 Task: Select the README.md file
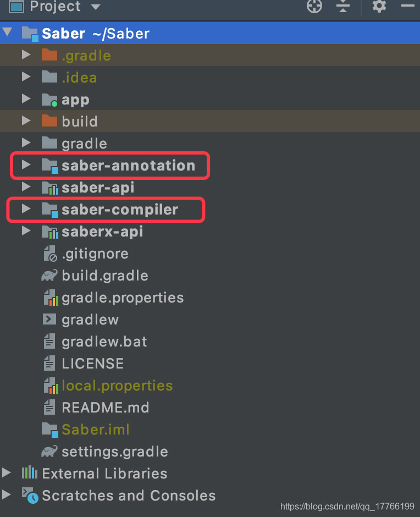click(105, 408)
